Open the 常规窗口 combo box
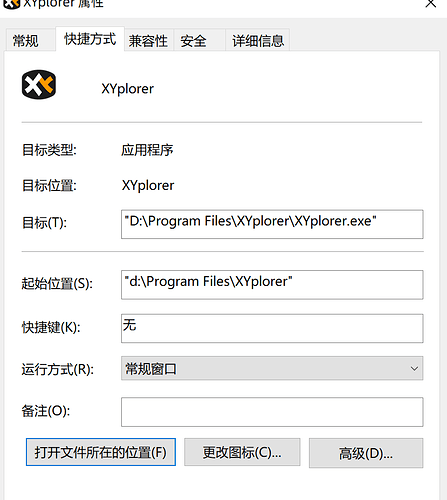This screenshot has width=447, height=500. (272, 368)
